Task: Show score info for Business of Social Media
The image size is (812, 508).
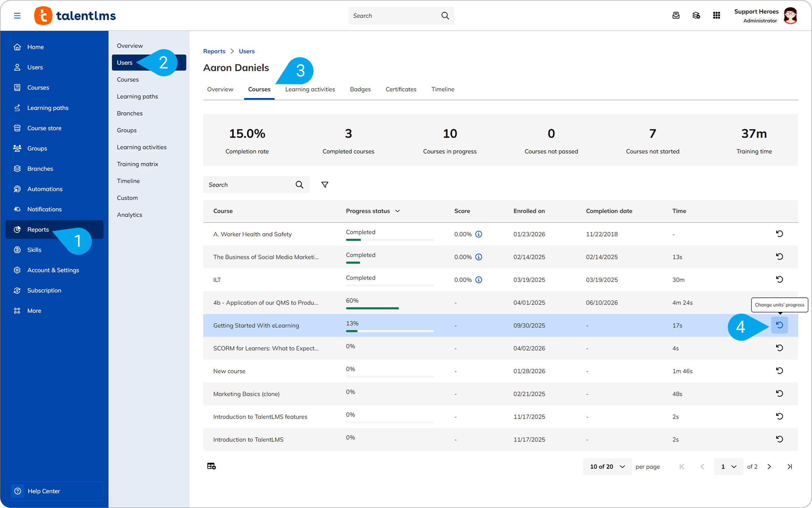Action: pyautogui.click(x=479, y=257)
